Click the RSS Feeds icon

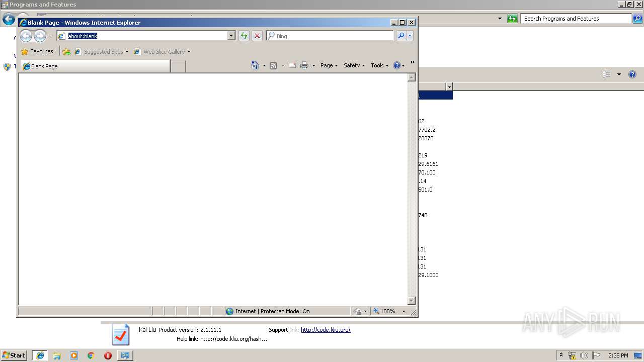click(x=273, y=65)
